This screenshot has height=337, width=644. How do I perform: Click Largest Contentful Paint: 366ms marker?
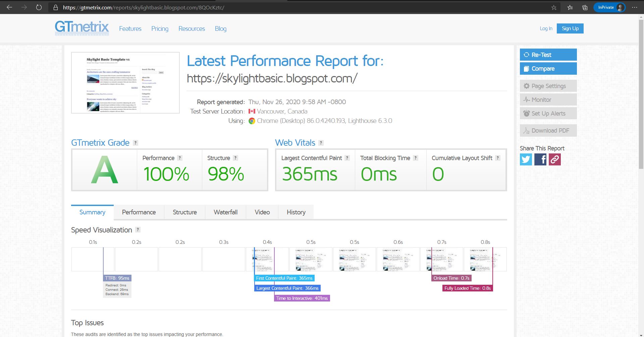287,288
